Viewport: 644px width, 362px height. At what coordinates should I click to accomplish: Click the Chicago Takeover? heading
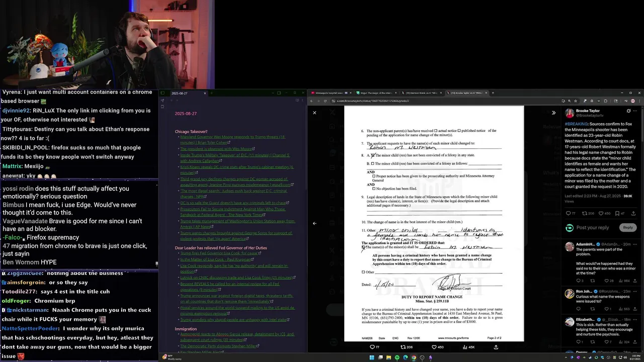(x=191, y=132)
